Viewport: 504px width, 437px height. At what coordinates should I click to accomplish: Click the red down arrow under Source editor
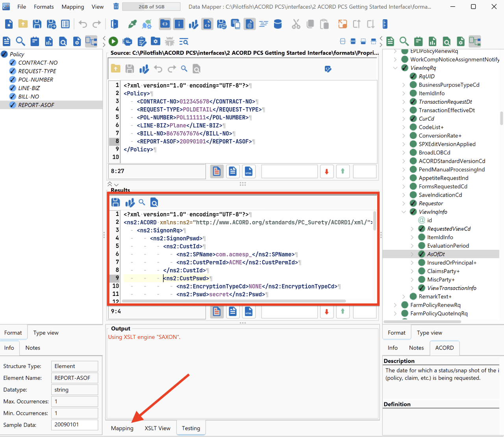[326, 171]
